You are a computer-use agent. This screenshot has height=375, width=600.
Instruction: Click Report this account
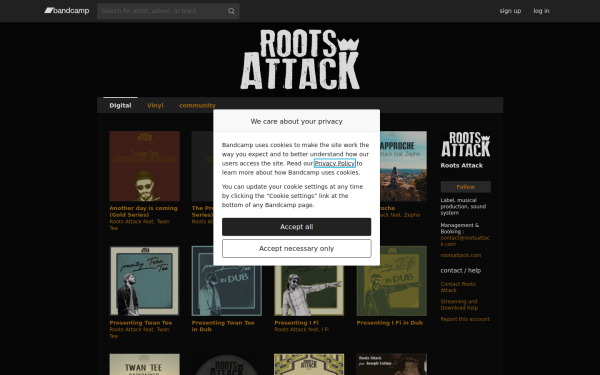coord(465,319)
